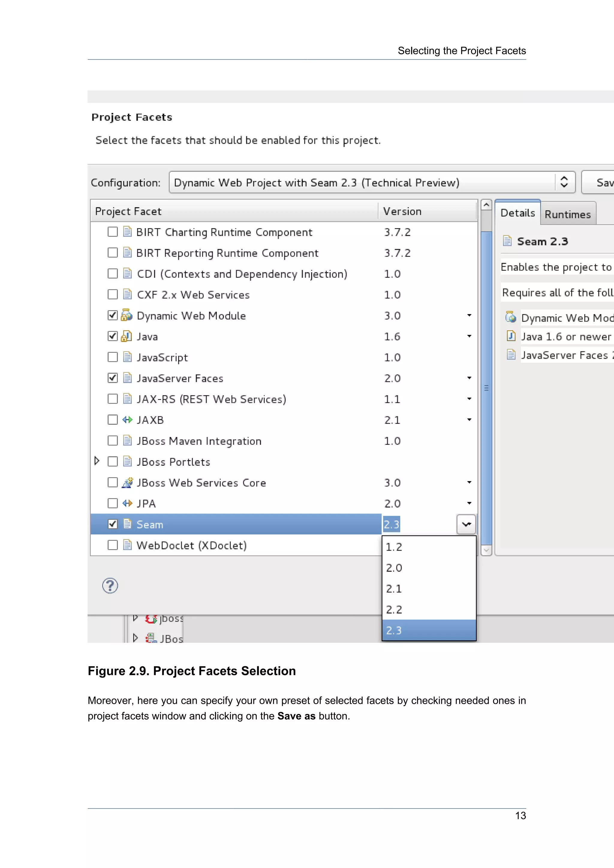Open JavaServer Faces version dropdown arrow
The height and width of the screenshot is (868, 614).
pos(469,378)
